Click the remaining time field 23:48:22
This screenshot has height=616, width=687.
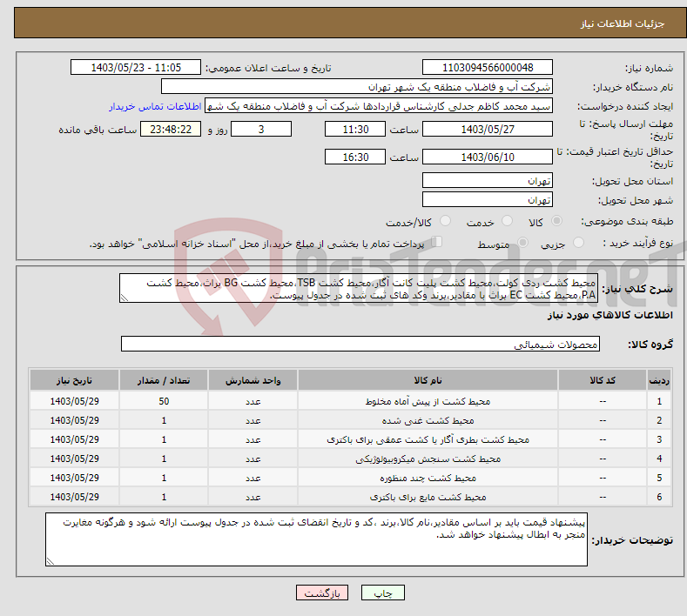coord(171,129)
